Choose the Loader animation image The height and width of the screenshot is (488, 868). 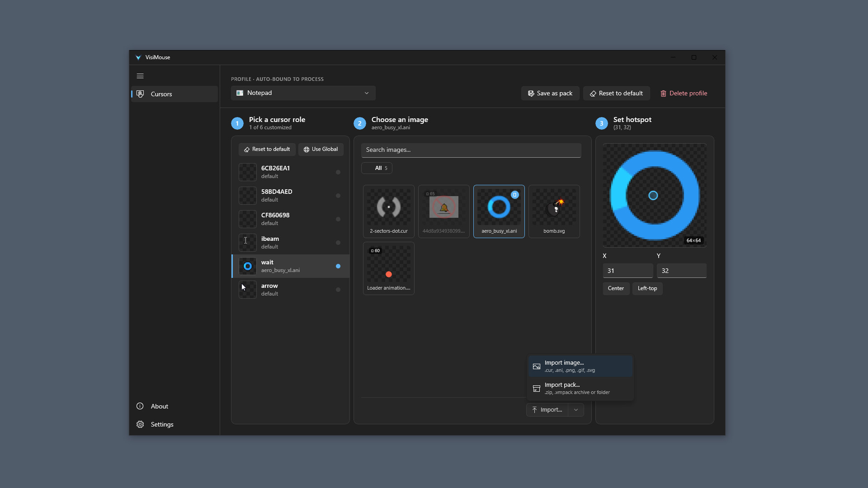(389, 268)
